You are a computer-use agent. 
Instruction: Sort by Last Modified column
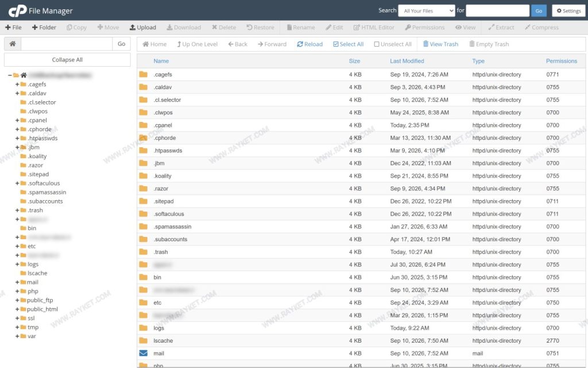tap(407, 61)
